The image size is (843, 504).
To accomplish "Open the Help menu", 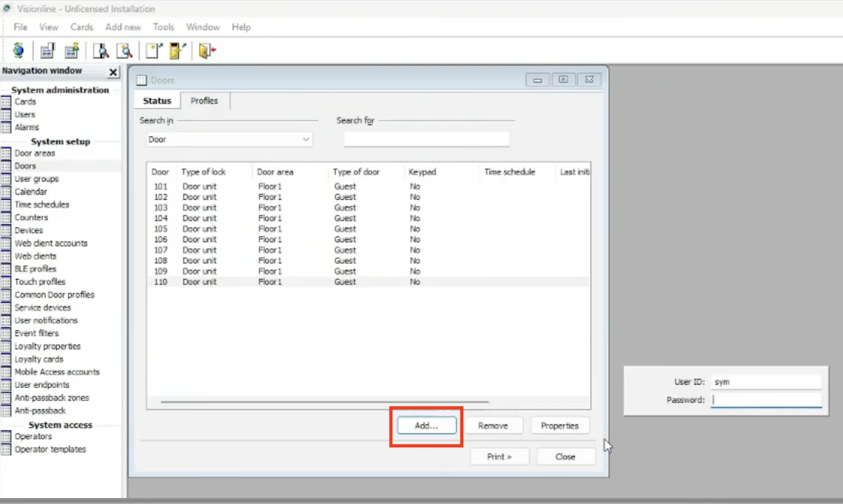I will [x=242, y=27].
